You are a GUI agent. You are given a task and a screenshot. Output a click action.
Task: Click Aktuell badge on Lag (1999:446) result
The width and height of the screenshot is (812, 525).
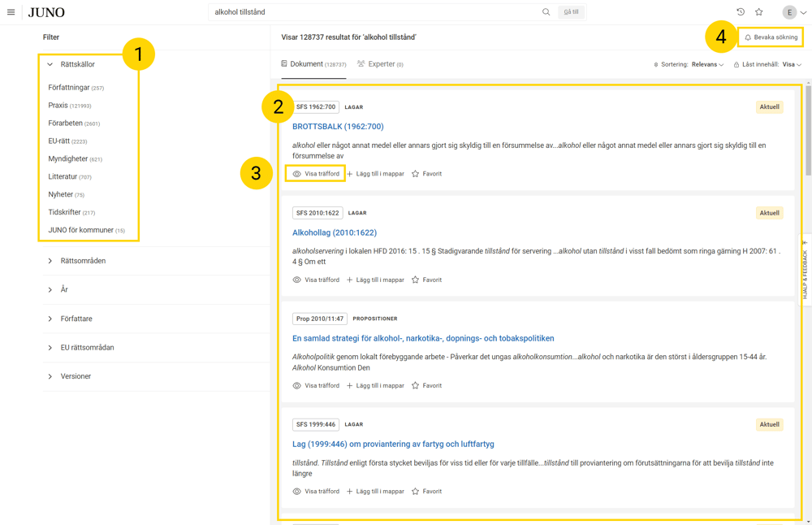(769, 424)
